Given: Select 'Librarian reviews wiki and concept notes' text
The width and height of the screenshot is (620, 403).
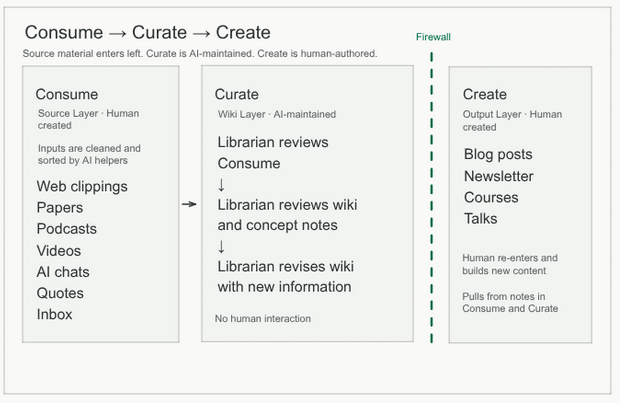Looking at the screenshot, I should 287,215.
